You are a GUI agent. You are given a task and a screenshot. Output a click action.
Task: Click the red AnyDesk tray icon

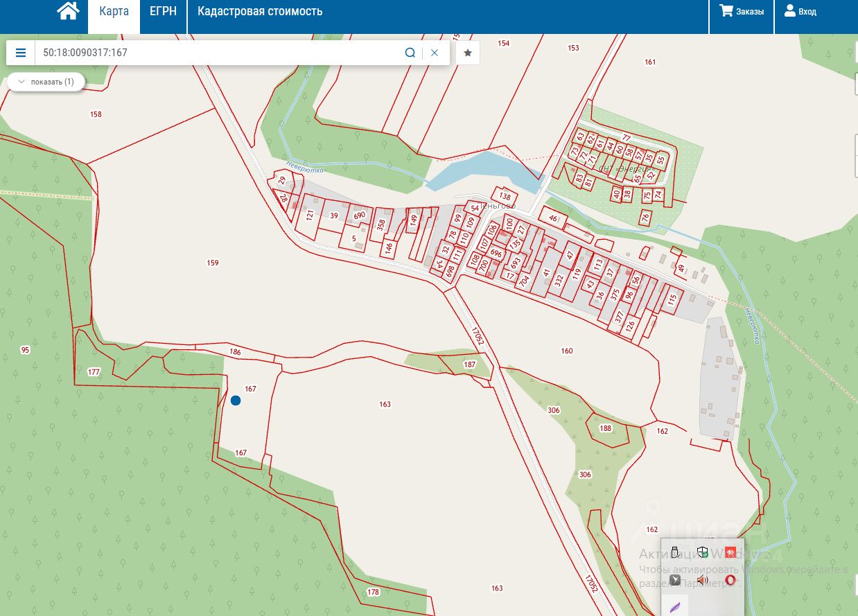pyautogui.click(x=730, y=552)
